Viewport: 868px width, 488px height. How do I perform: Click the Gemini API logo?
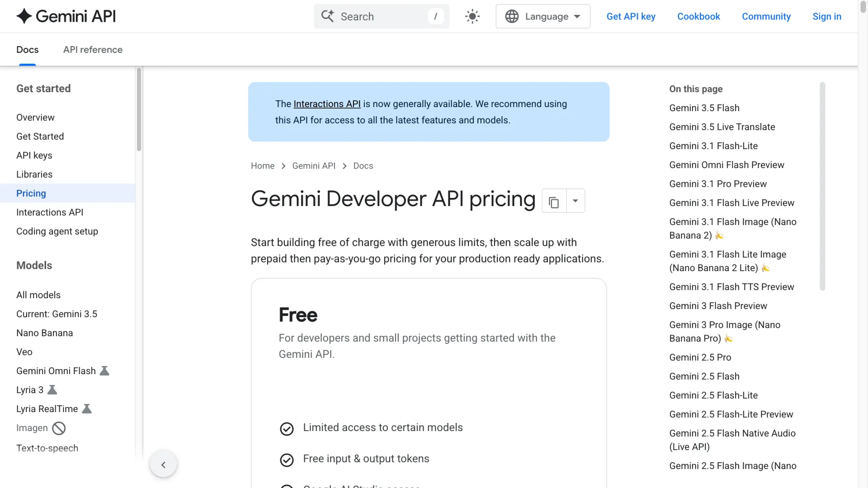66,16
